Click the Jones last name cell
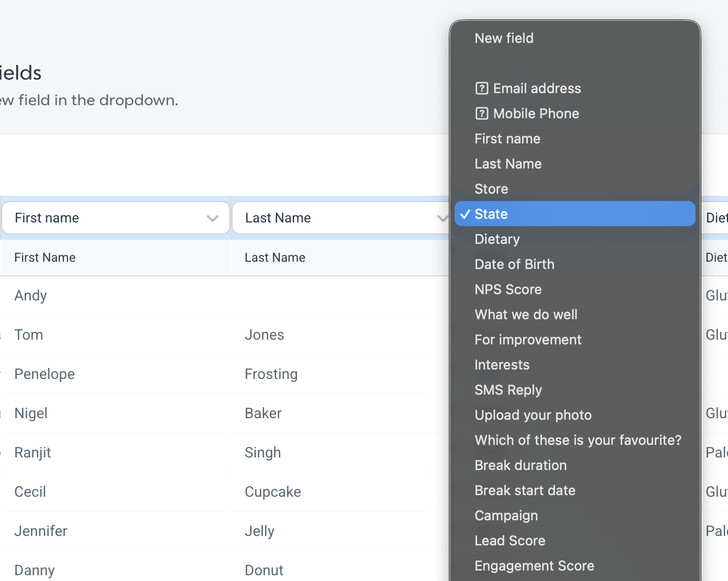Screen dimensions: 728x581 click(340, 335)
